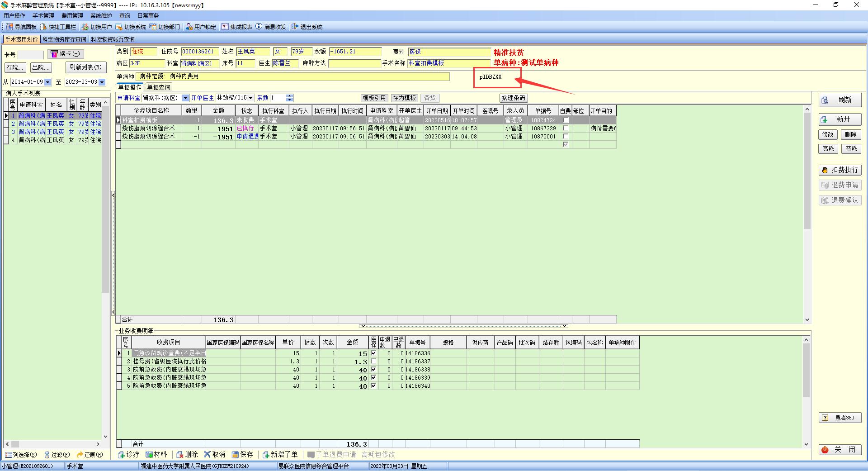Toggle 医保 checkbox for item 14186336
The image size is (868, 471).
(x=373, y=353)
